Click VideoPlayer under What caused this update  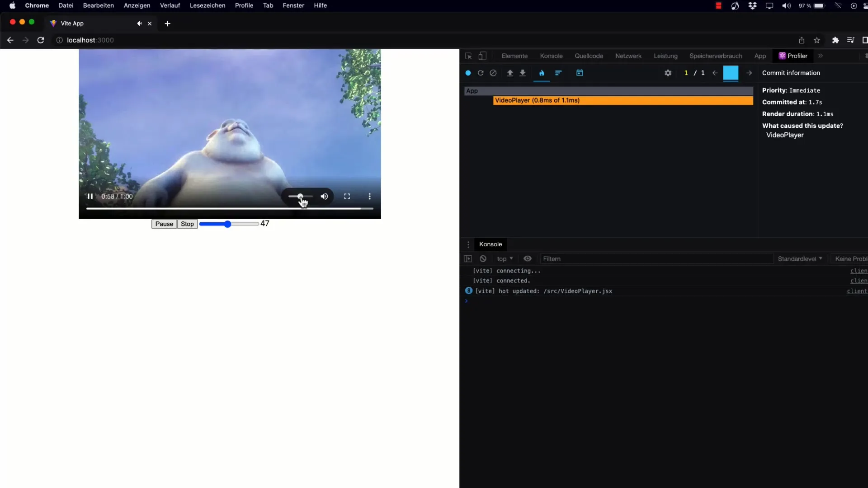pos(785,135)
